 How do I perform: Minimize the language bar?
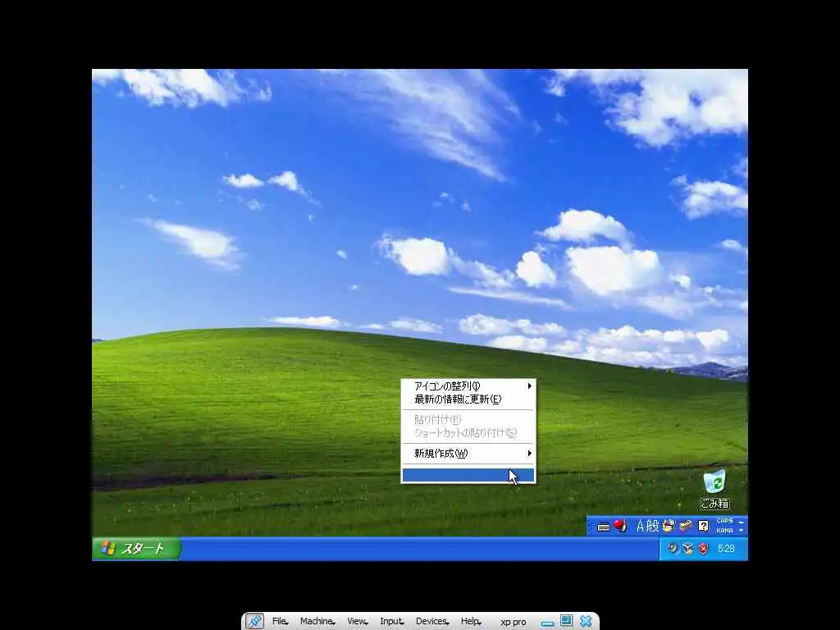[742, 521]
